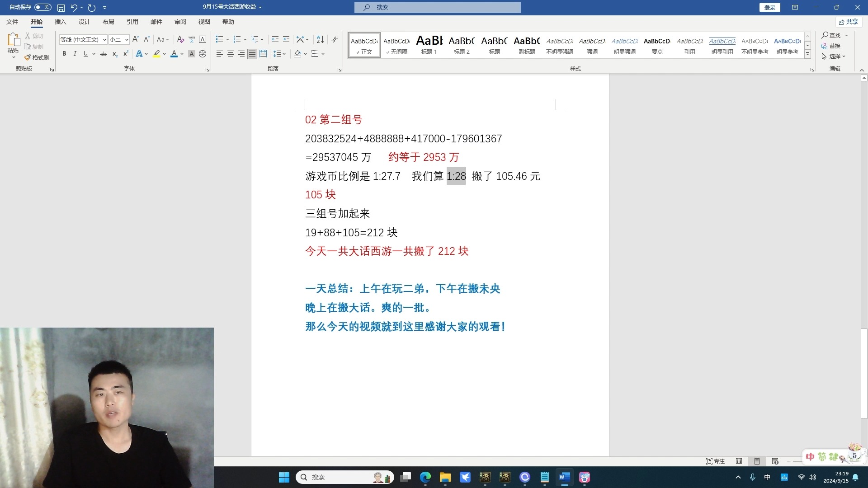Click the increase indent icon
Image resolution: width=868 pixels, height=488 pixels.
286,39
